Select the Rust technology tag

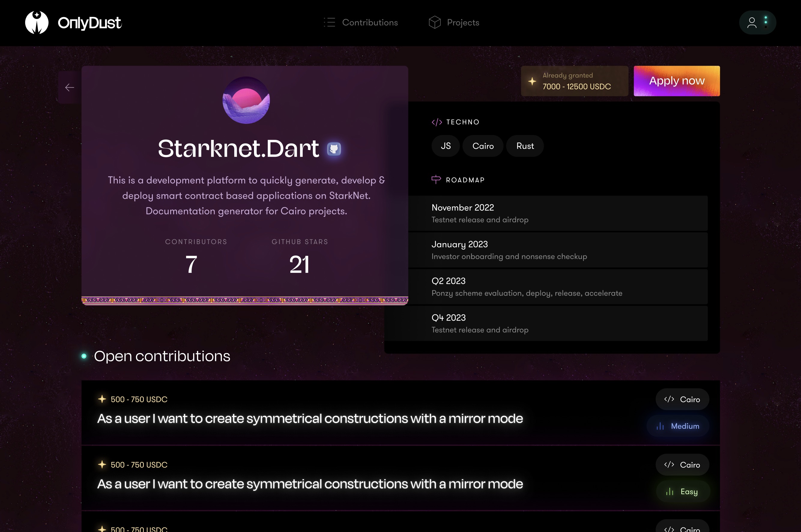[525, 146]
